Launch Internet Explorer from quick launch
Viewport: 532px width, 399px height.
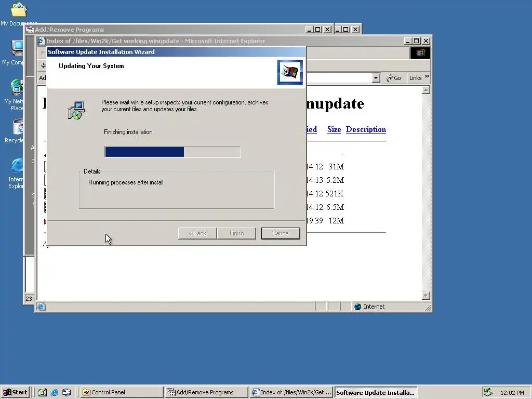point(54,392)
